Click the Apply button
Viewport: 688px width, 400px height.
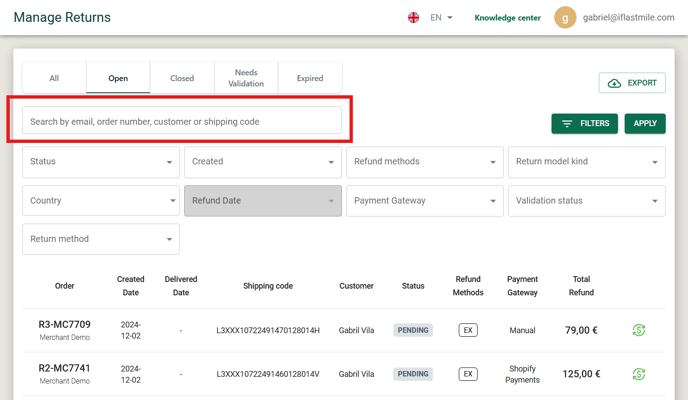[x=645, y=124]
